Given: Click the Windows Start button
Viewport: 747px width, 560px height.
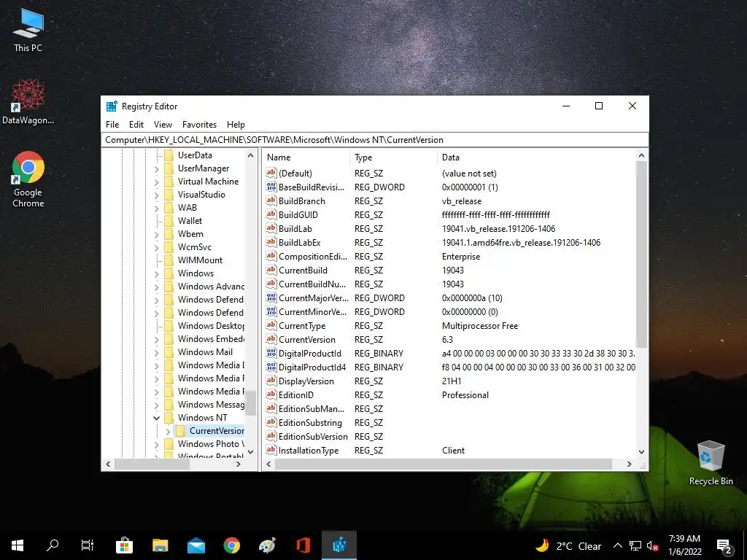Looking at the screenshot, I should click(x=18, y=545).
